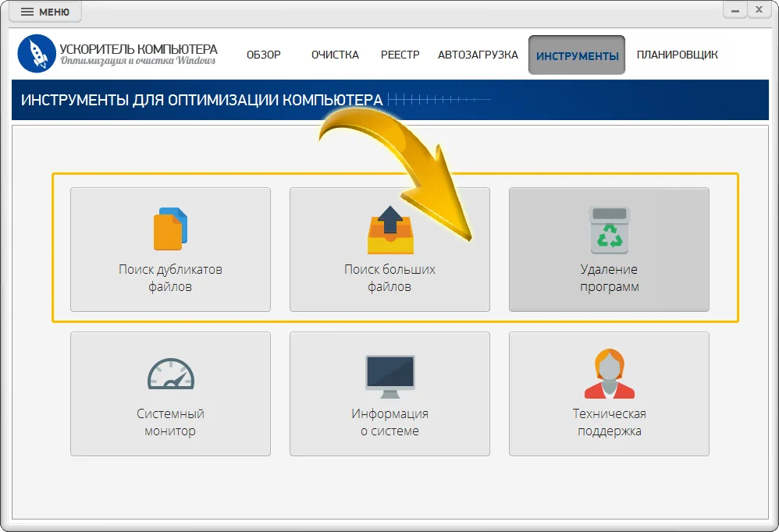Switch to the ОБЗОР tab
Image resolution: width=779 pixels, height=532 pixels.
pos(263,55)
